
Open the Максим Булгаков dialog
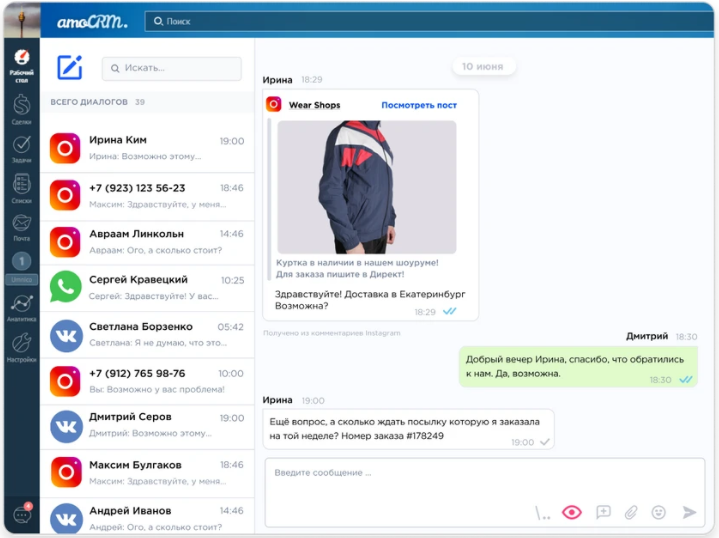click(147, 473)
